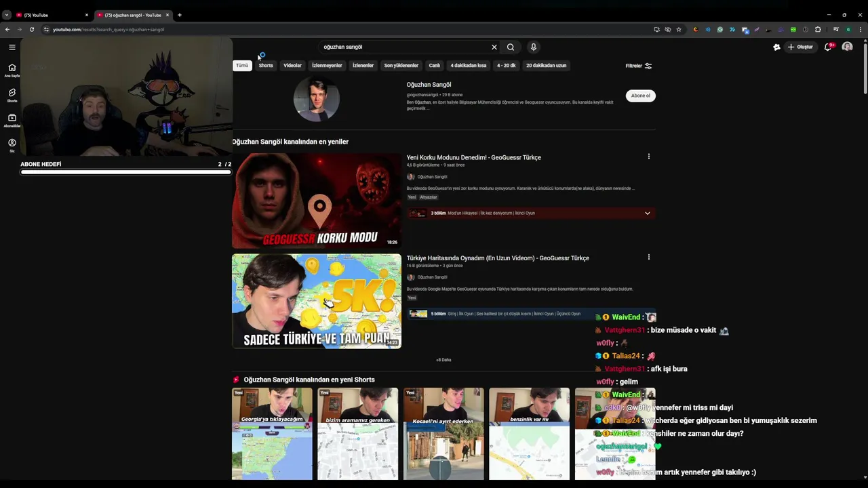Open Chrome three-dot menu
The width and height of the screenshot is (868, 488).
coord(861,29)
